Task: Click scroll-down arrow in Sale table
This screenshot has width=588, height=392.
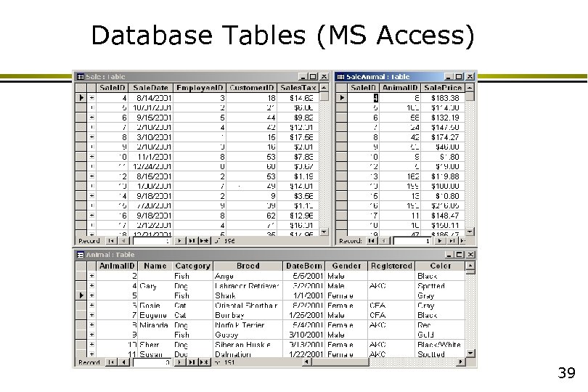Action: (x=324, y=232)
